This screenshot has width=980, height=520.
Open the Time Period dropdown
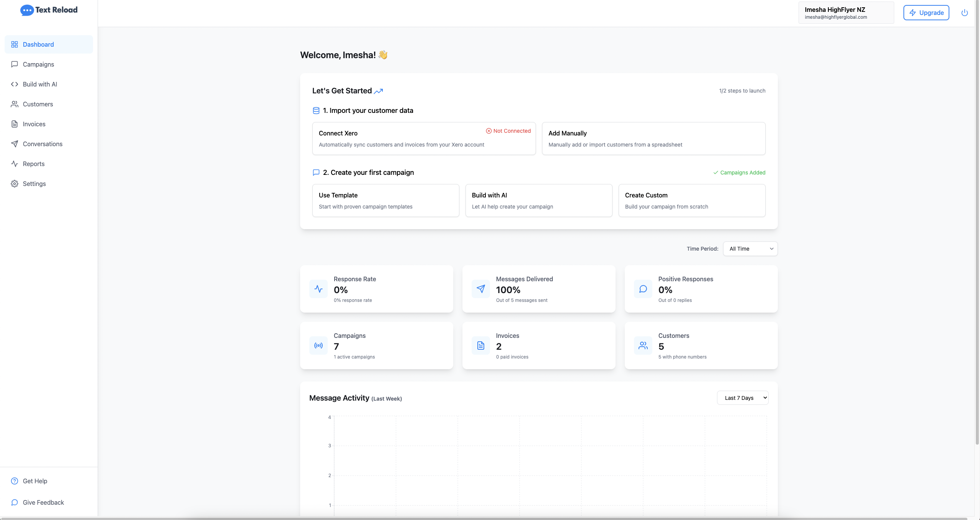tap(750, 249)
